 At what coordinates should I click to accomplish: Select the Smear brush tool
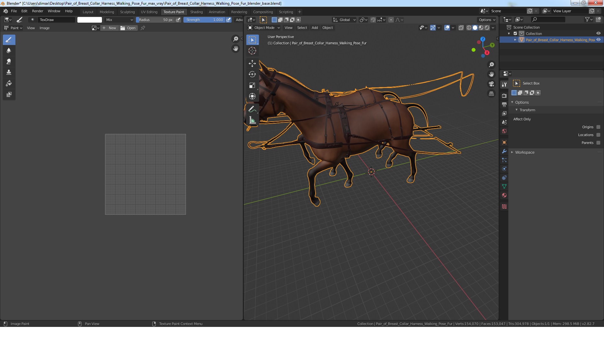(x=9, y=62)
